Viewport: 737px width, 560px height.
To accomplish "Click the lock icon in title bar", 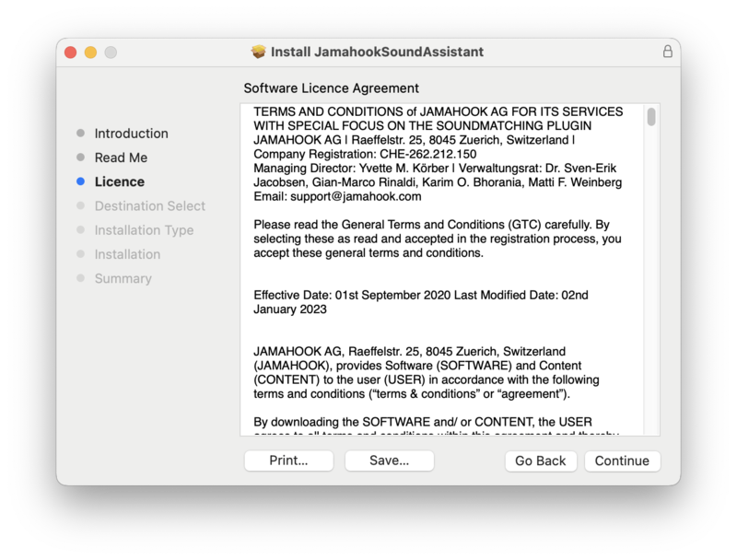I will pos(667,52).
